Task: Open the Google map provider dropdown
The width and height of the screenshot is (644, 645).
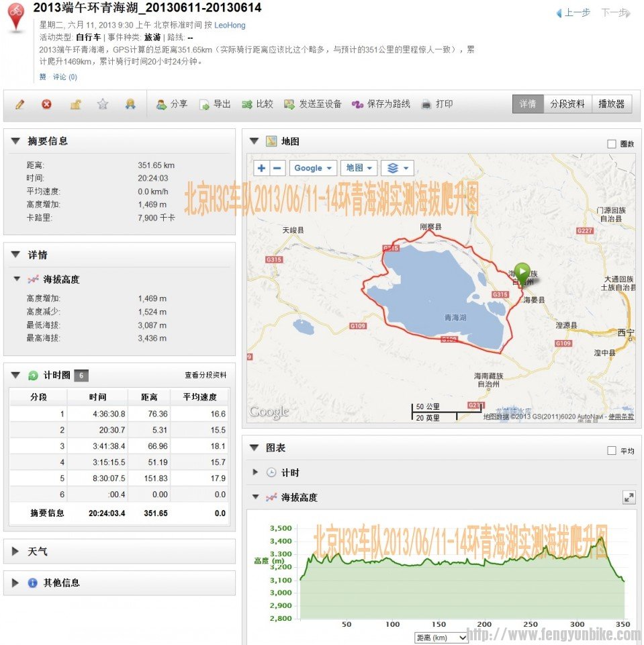Action: coord(313,167)
